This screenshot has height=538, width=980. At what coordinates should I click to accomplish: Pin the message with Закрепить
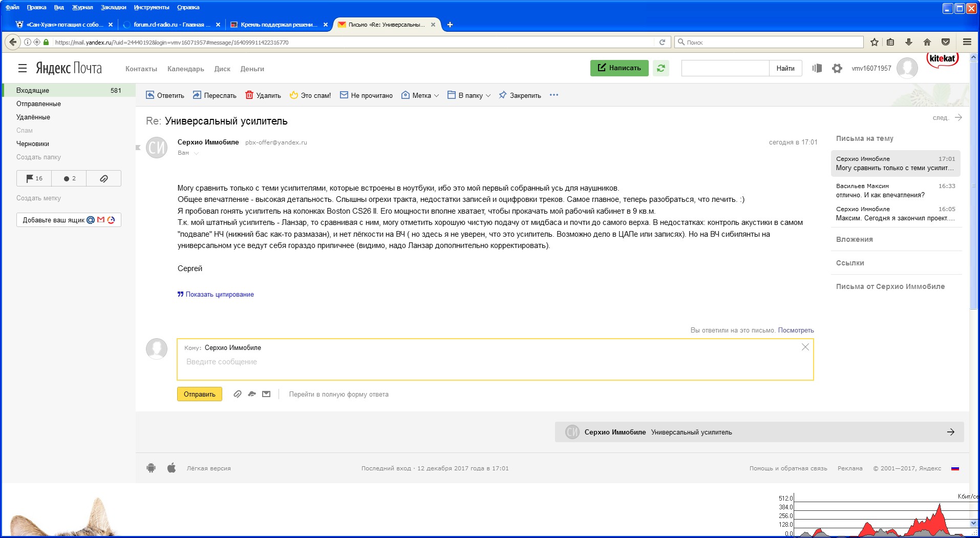pyautogui.click(x=520, y=95)
